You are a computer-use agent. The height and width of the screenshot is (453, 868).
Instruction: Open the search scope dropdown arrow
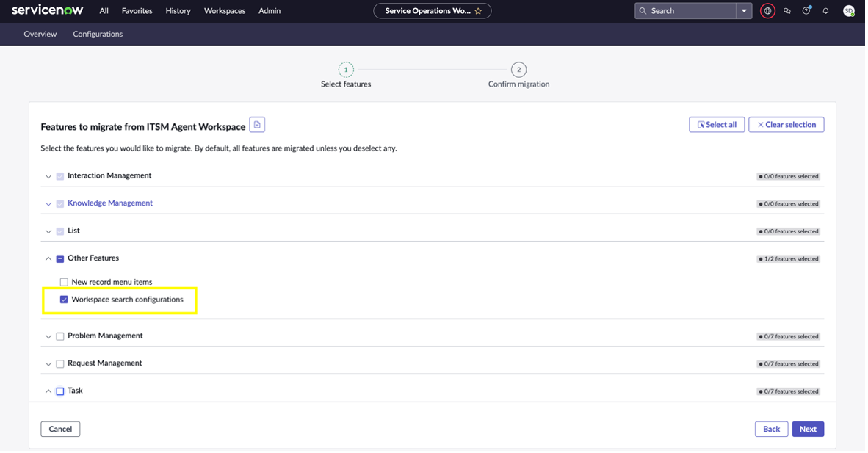(x=744, y=11)
